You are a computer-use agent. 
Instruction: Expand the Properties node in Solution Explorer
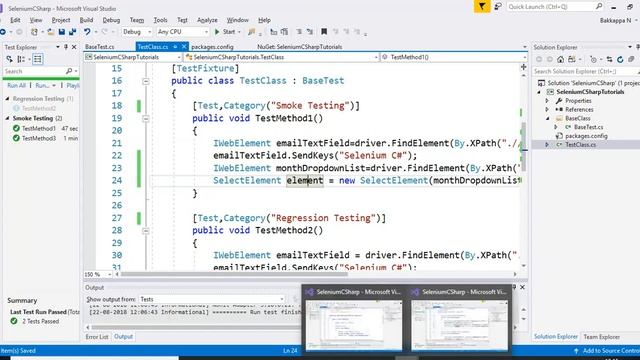(547, 100)
